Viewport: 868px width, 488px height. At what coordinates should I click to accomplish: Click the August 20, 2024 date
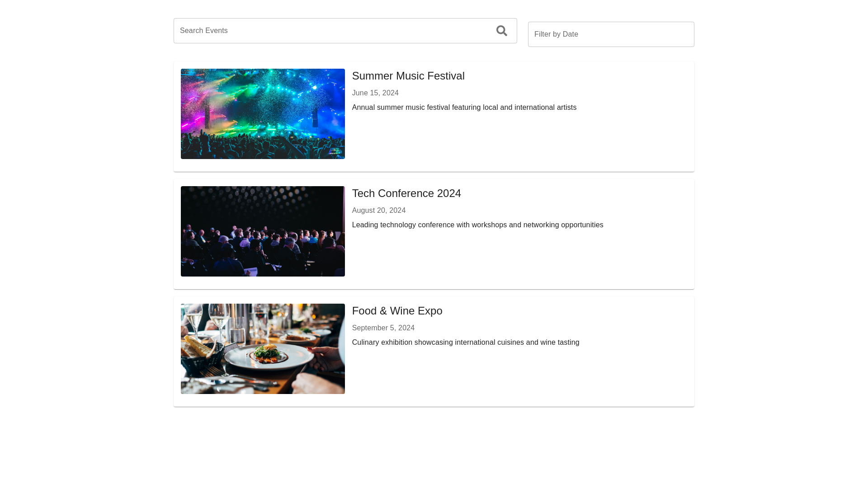coord(379,211)
